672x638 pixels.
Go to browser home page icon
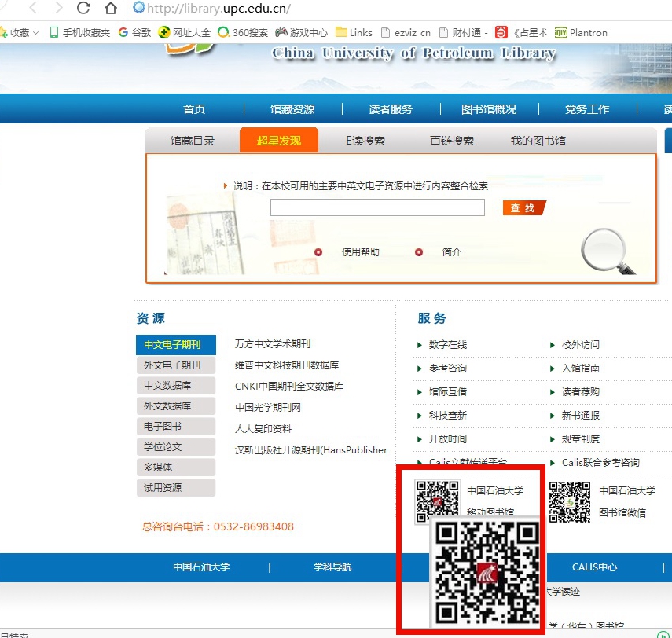pos(111,8)
